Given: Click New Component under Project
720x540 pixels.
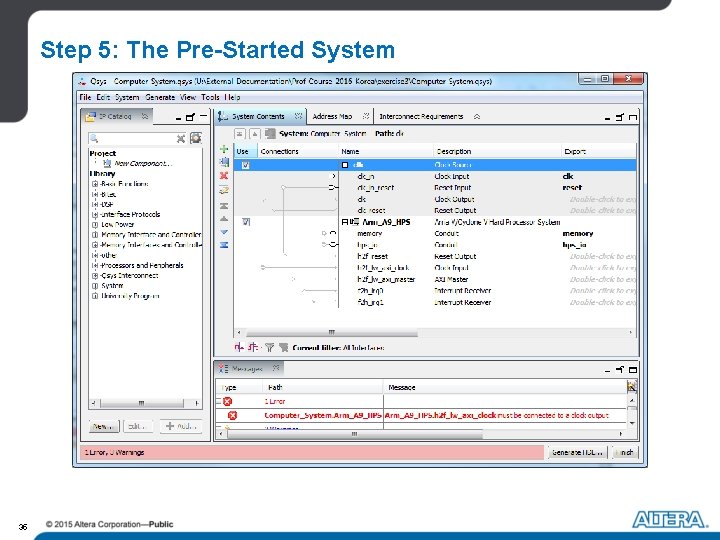Looking at the screenshot, I should tap(143, 163).
